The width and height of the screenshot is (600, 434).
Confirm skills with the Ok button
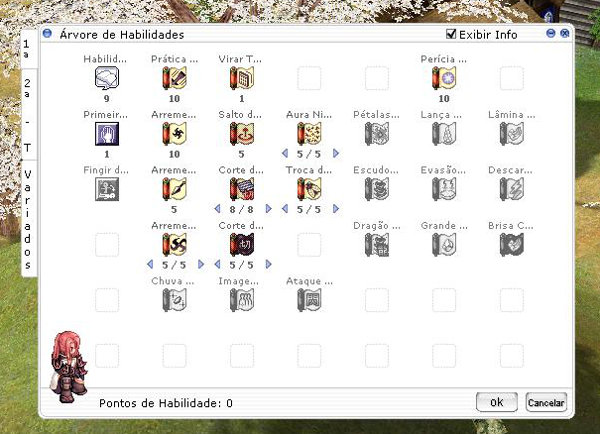tap(497, 402)
